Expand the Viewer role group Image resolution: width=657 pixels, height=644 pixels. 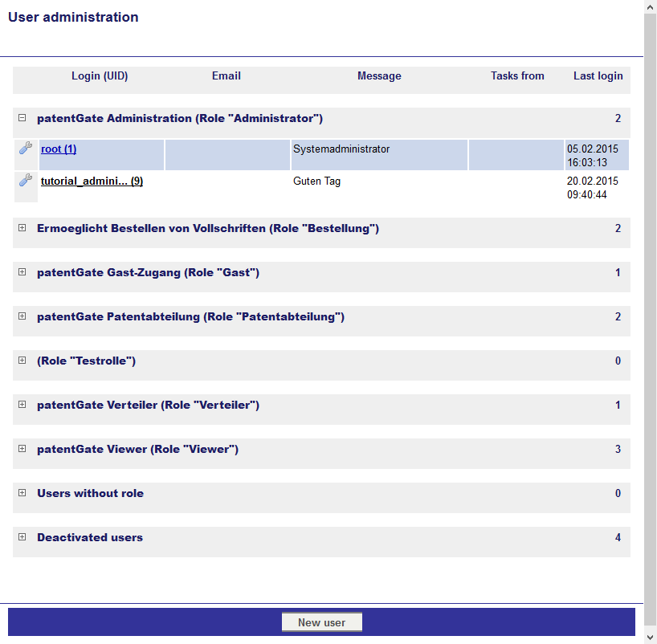[x=22, y=449]
